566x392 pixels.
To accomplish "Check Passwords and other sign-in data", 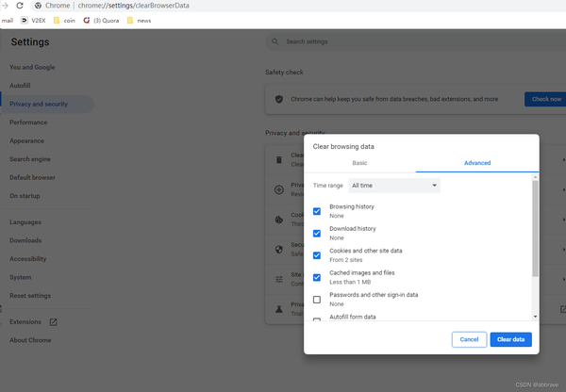I will pyautogui.click(x=317, y=300).
